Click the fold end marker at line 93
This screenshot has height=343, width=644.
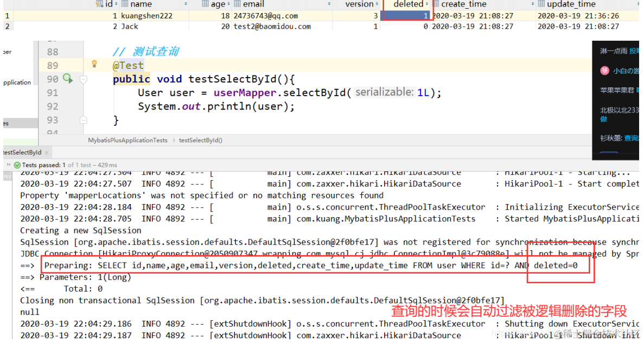tap(84, 120)
